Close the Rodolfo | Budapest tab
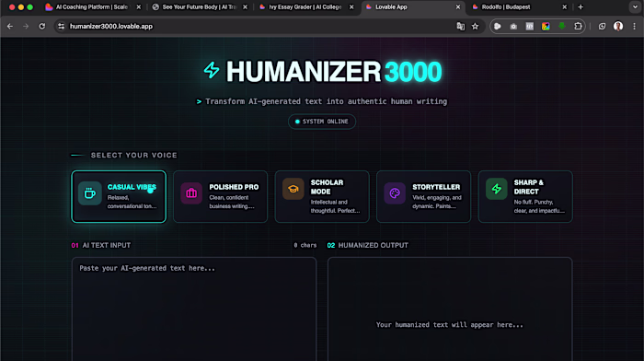This screenshot has height=361, width=644. (564, 7)
